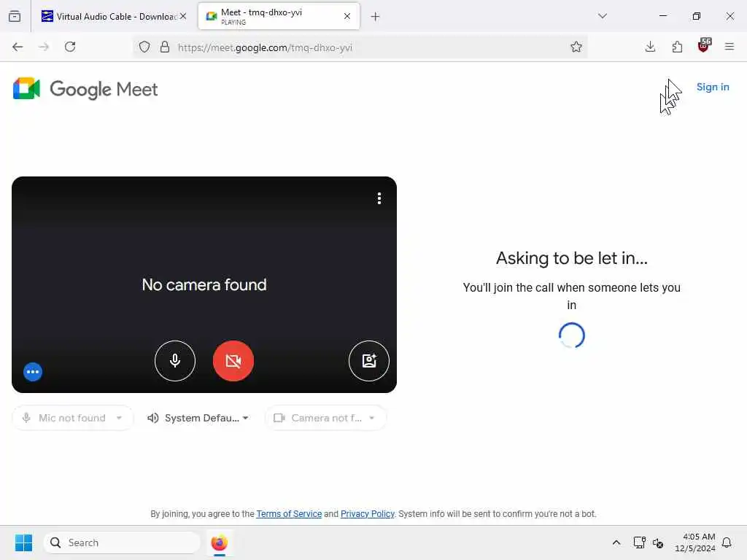747x560 pixels.
Task: Click the Firefox taskbar icon
Action: pos(219,542)
